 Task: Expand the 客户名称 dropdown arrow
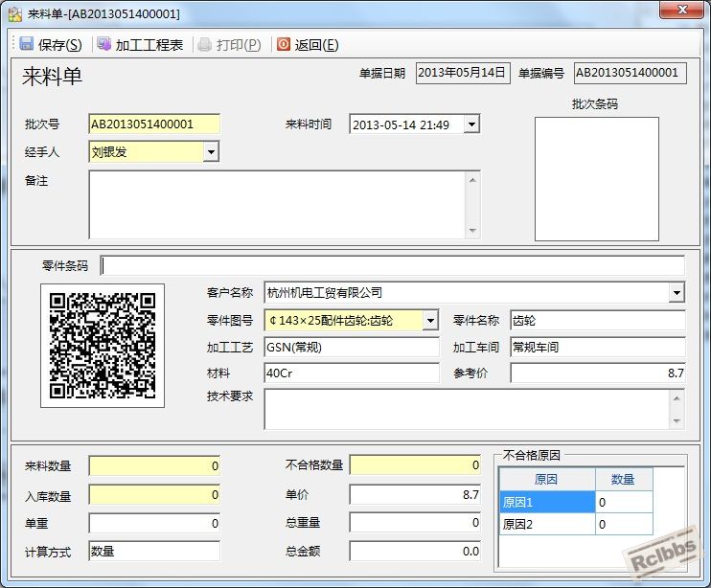677,293
